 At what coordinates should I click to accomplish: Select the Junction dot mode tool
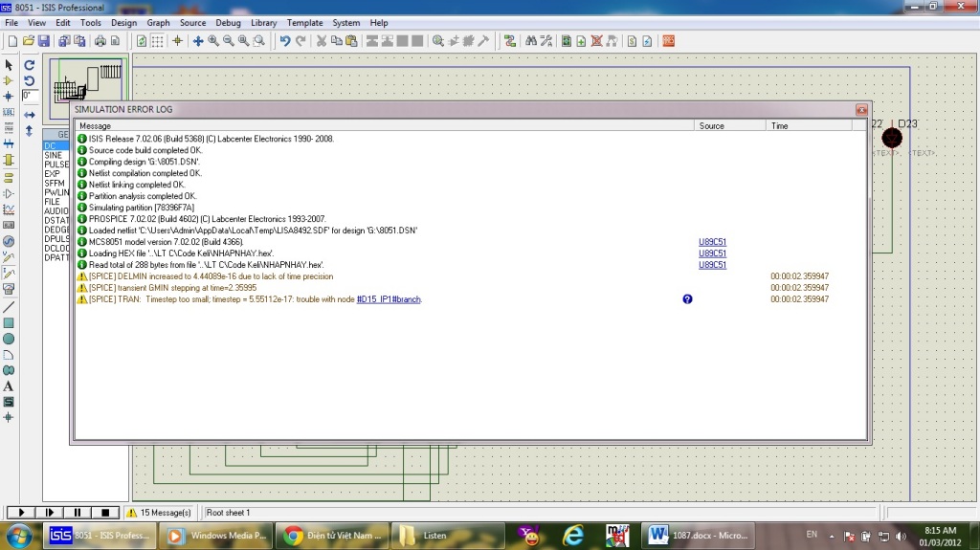(9, 97)
